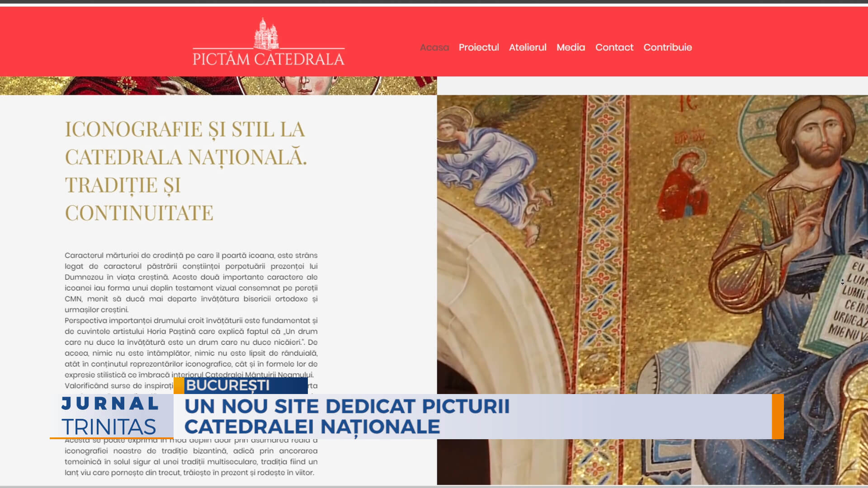Click the Contribuie link
Viewport: 868px width, 488px height.
click(667, 47)
